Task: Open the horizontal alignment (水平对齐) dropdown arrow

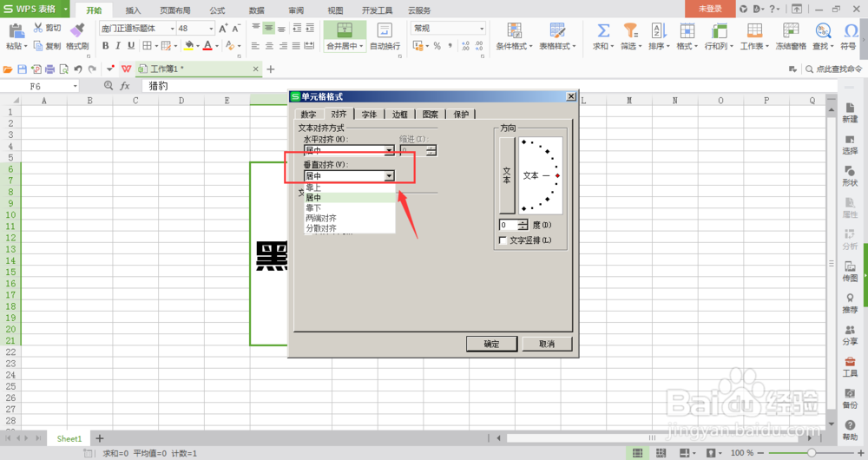Action: 389,150
